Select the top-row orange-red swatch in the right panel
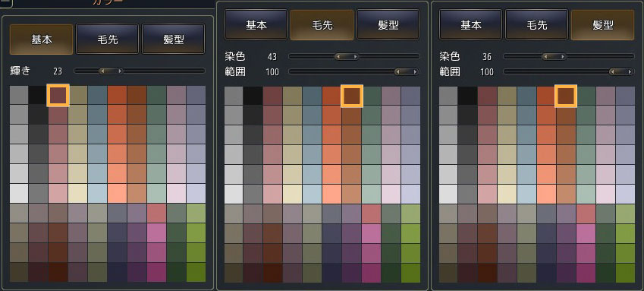Viewport: 644px width, 291px height. (x=546, y=96)
